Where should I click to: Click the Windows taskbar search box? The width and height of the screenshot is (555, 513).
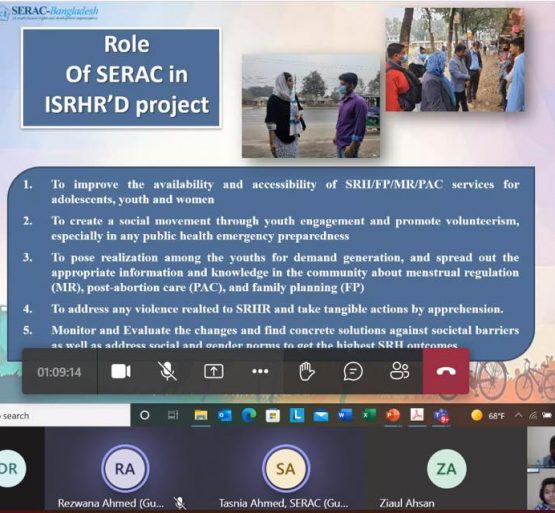tap(65, 416)
